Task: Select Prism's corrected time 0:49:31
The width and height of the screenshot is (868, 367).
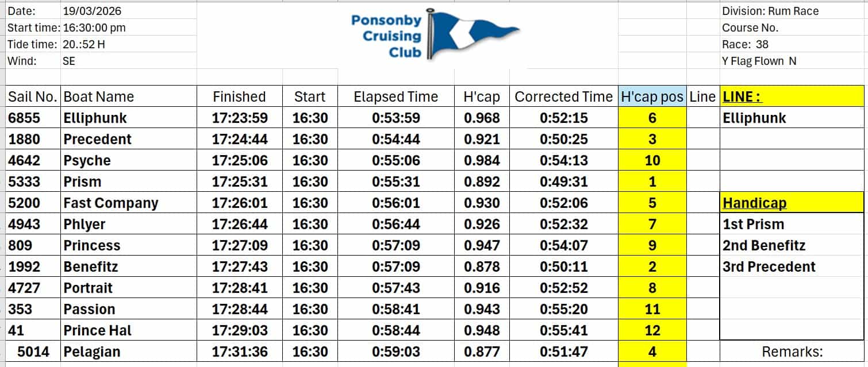Action: click(x=563, y=182)
